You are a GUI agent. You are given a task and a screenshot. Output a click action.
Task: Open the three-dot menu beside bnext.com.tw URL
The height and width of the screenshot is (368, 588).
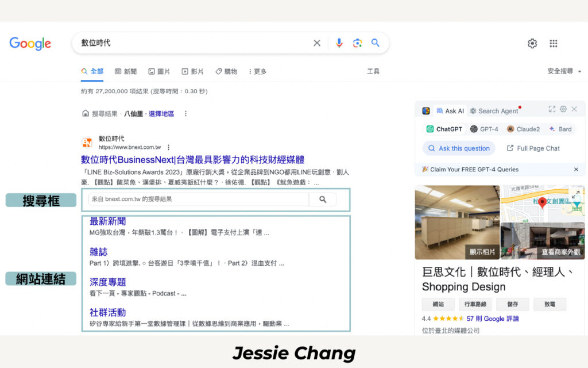click(x=169, y=147)
